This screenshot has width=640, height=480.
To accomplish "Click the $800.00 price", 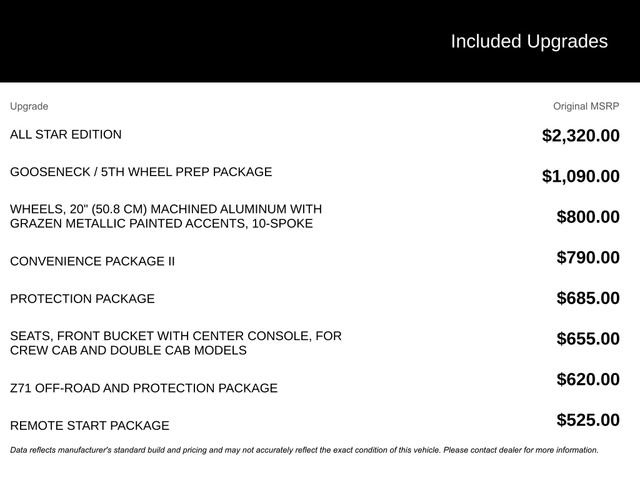I will click(x=588, y=217).
